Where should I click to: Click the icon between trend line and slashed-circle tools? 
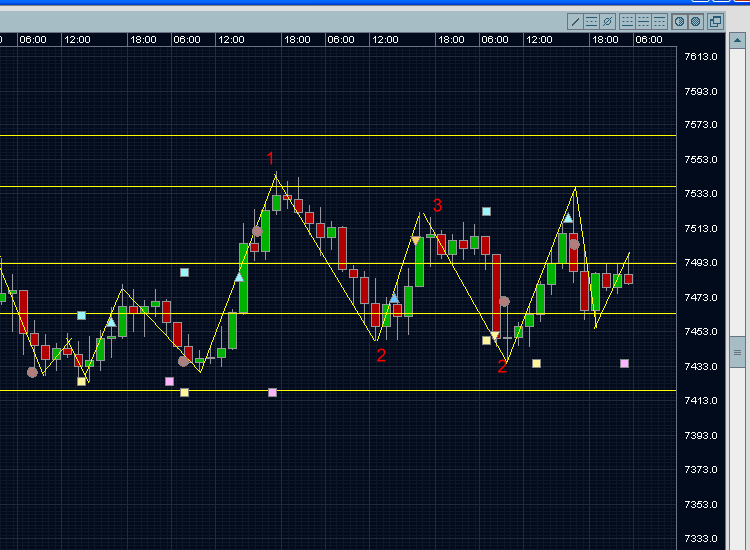[x=591, y=21]
